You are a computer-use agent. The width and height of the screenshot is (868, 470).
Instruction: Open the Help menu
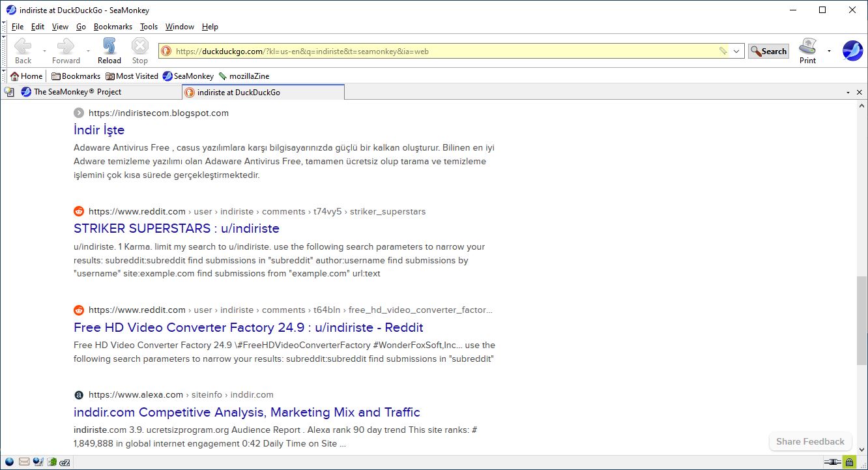[210, 27]
